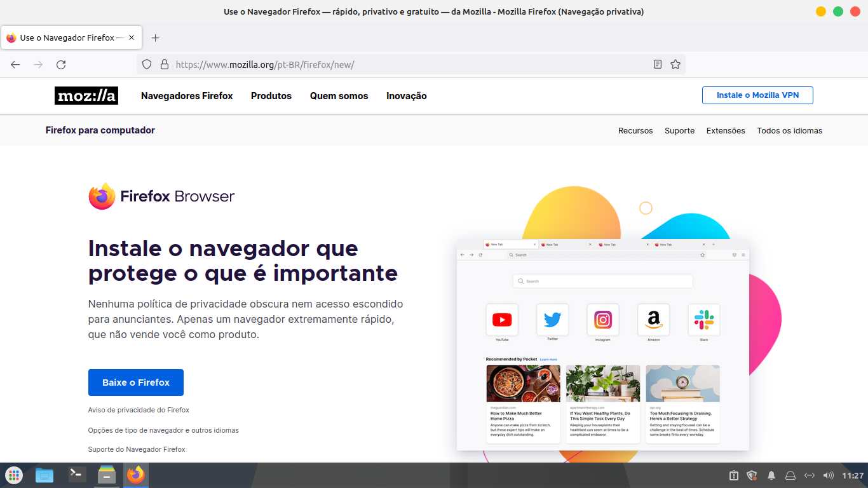Click the network connection tray icon
The height and width of the screenshot is (488, 868).
click(810, 475)
